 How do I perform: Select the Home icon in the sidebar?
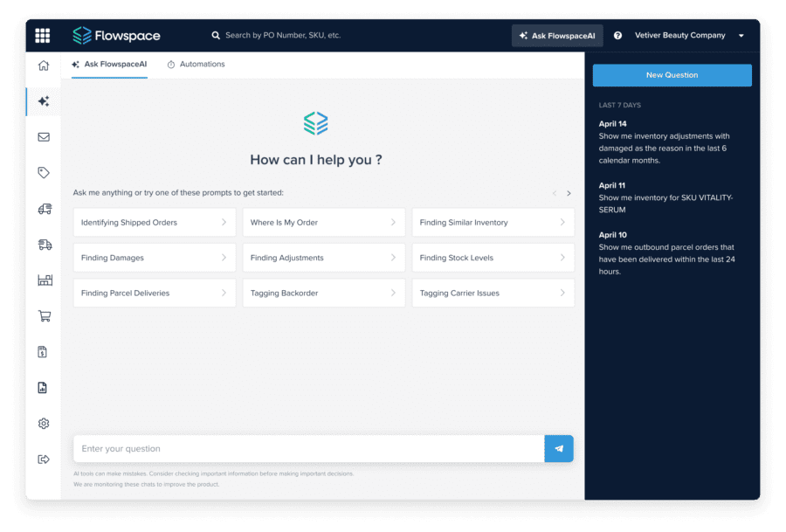[43, 66]
